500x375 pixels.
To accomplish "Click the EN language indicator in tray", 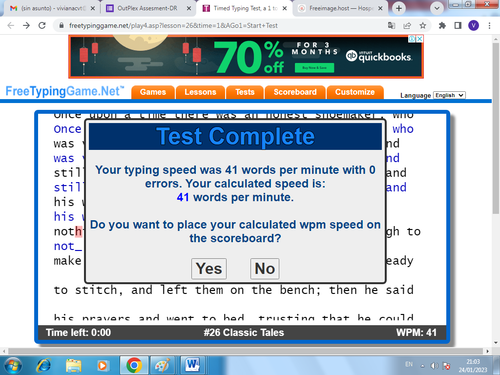I will (409, 364).
